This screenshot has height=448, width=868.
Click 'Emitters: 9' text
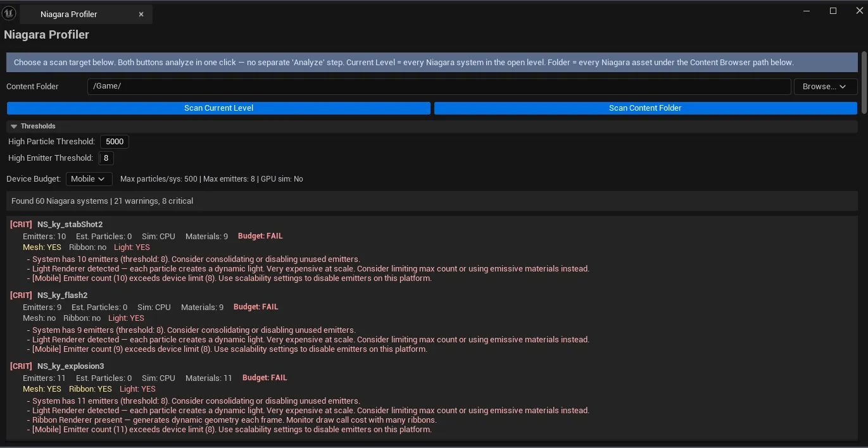click(x=42, y=308)
